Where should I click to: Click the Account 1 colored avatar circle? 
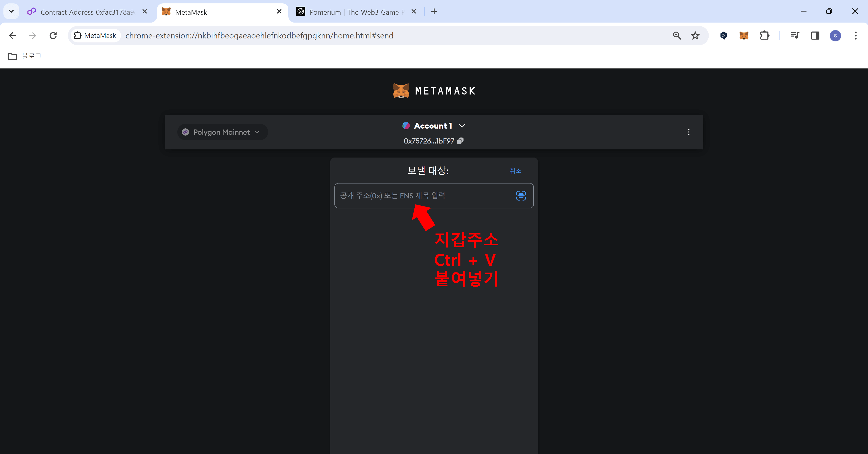click(406, 126)
